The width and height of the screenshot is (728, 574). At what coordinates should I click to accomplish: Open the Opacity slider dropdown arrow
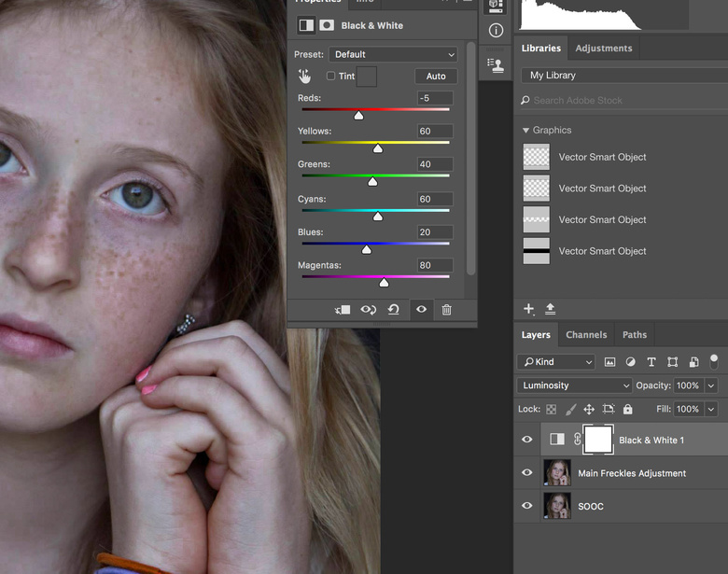tap(711, 385)
